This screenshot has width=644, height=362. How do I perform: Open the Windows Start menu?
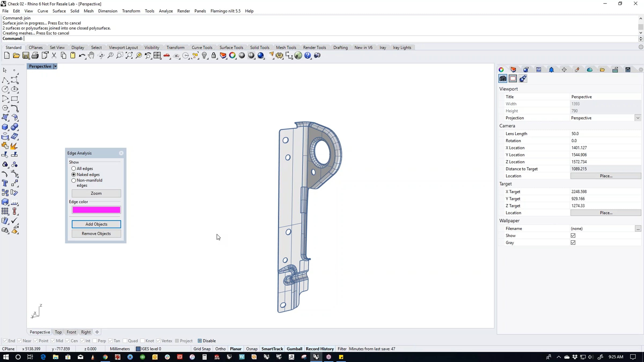point(6,357)
